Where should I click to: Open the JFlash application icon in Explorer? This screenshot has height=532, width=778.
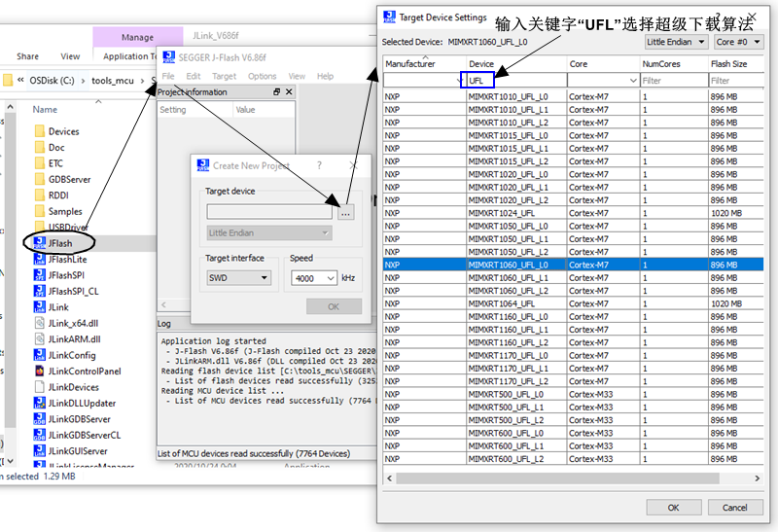39,243
